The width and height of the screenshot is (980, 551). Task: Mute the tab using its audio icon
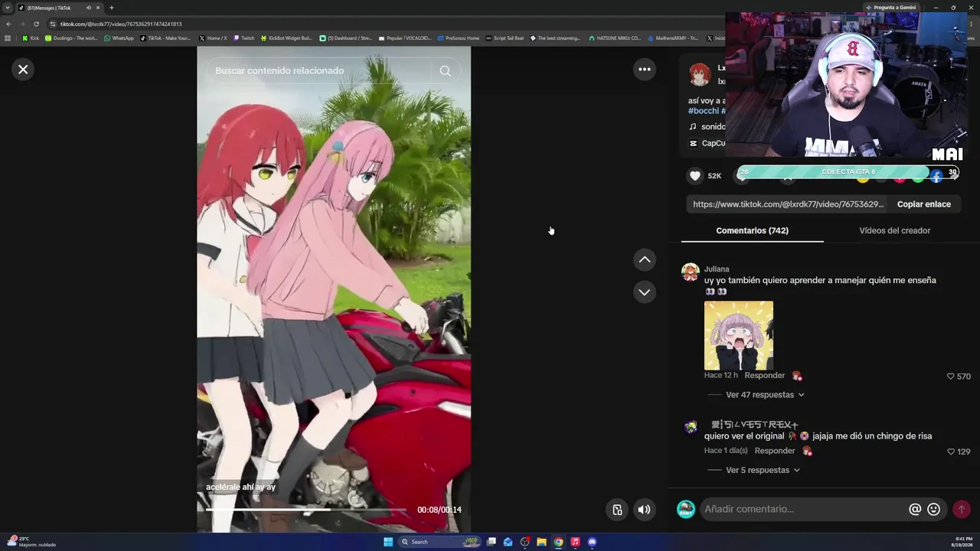point(88,8)
